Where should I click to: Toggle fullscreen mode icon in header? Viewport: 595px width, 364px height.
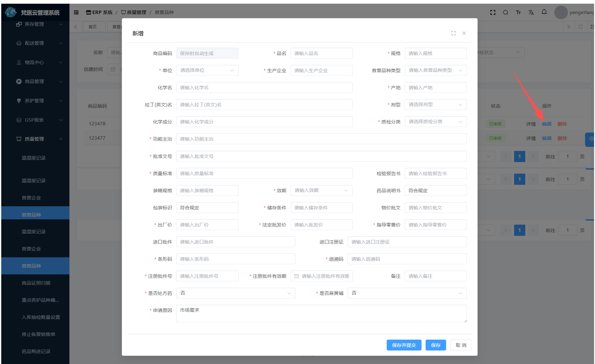tap(493, 12)
